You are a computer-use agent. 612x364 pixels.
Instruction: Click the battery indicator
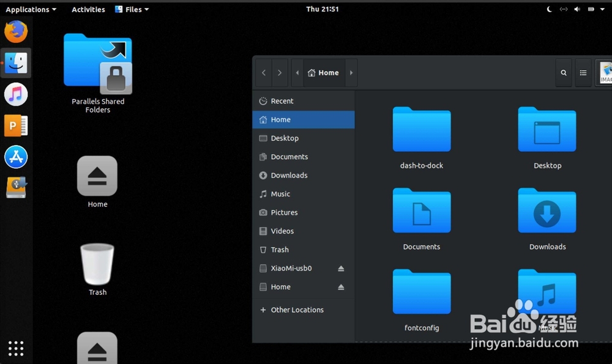tap(591, 9)
